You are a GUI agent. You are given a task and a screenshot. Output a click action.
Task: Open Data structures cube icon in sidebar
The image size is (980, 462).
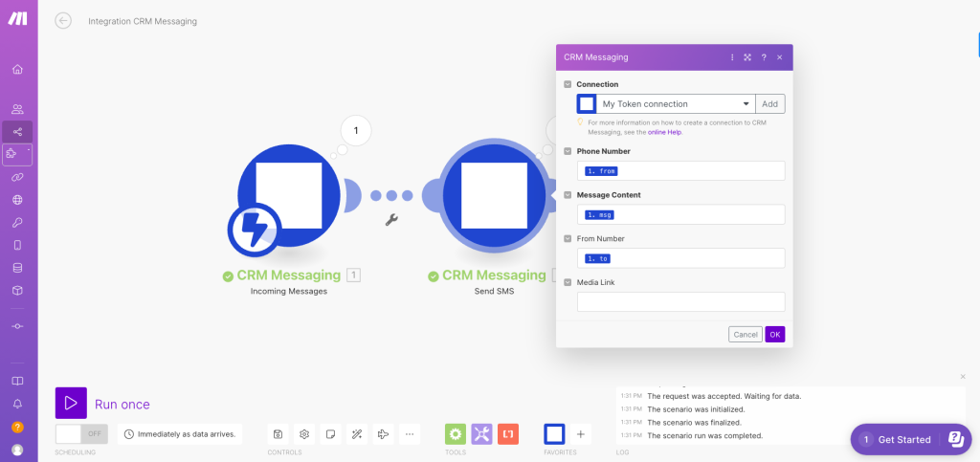pyautogui.click(x=17, y=291)
